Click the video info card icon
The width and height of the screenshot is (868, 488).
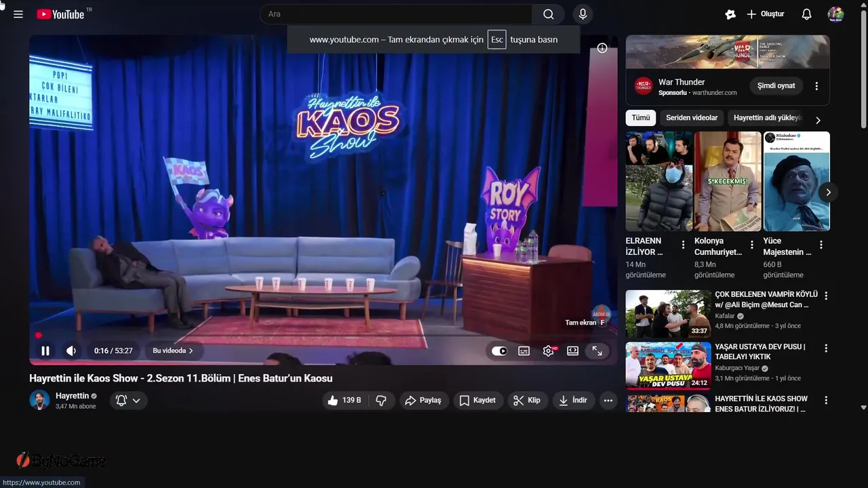click(x=602, y=48)
